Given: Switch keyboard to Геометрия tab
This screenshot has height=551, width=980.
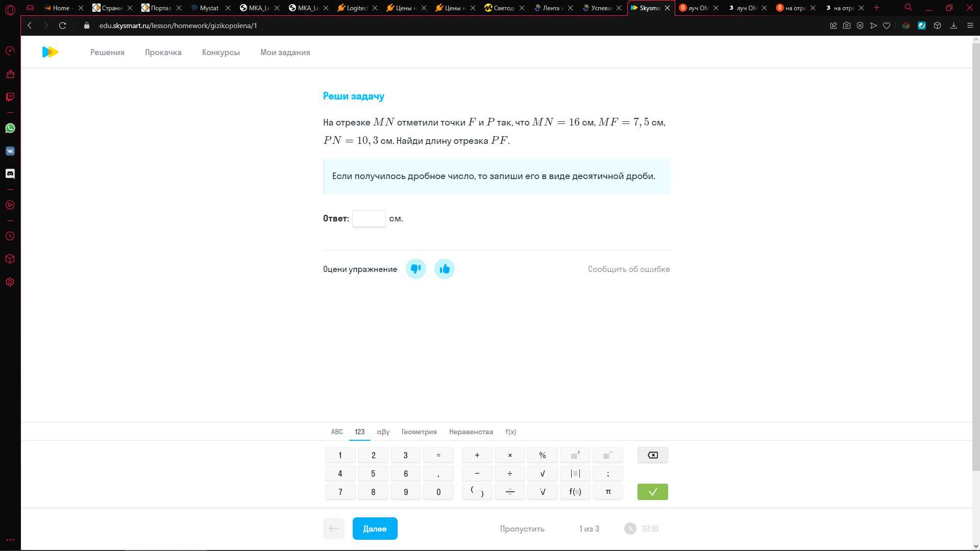Looking at the screenshot, I should click(x=419, y=432).
